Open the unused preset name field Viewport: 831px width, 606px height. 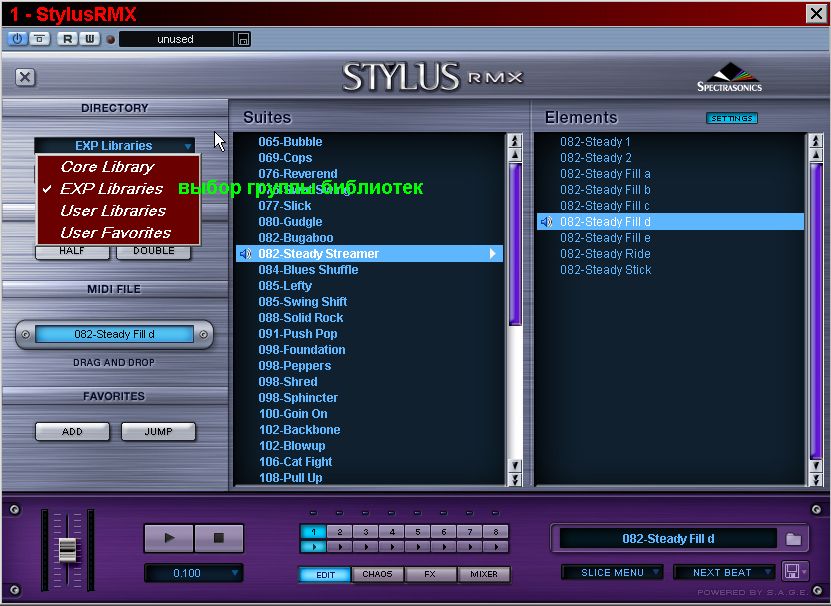(x=175, y=39)
